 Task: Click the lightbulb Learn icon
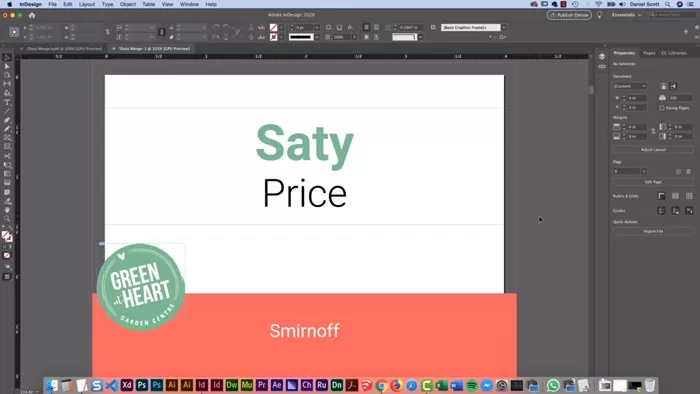(600, 15)
